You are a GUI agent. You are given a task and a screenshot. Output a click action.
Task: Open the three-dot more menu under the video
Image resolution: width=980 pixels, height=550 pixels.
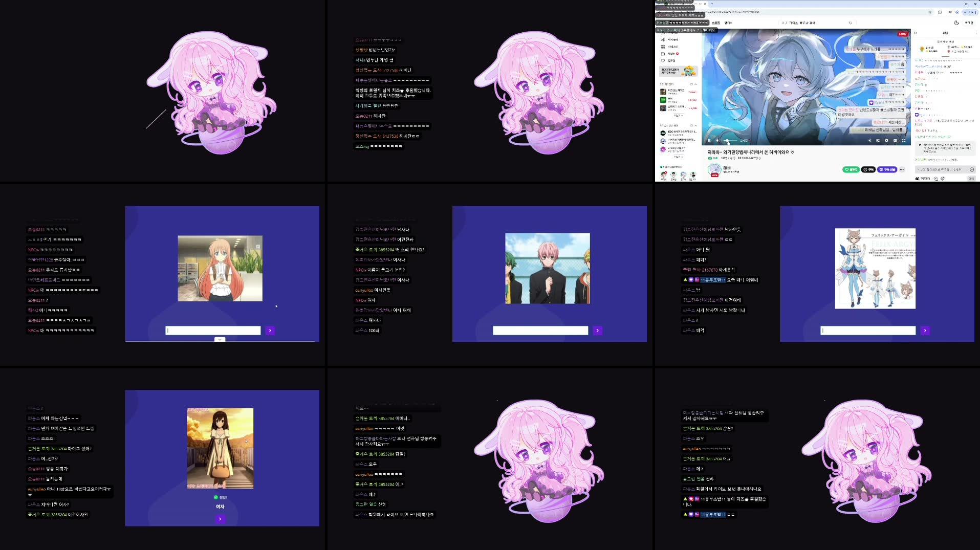(902, 169)
